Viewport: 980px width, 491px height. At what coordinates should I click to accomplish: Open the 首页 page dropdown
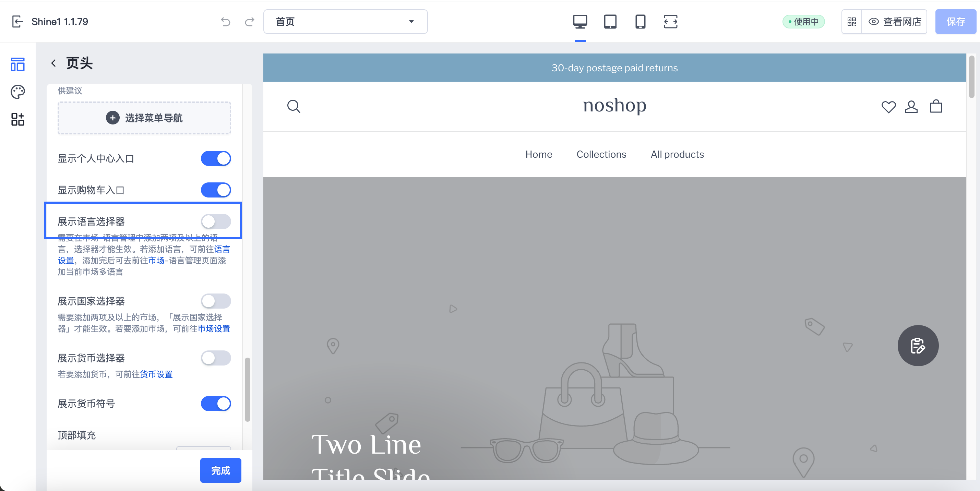coord(345,22)
